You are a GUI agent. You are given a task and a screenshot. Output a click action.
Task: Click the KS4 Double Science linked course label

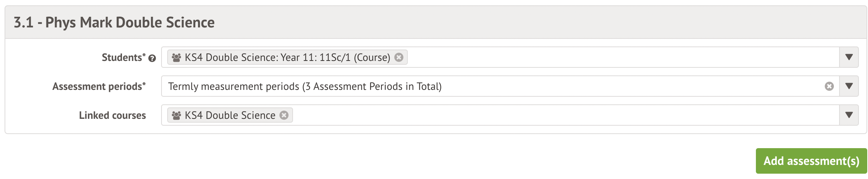click(x=230, y=115)
